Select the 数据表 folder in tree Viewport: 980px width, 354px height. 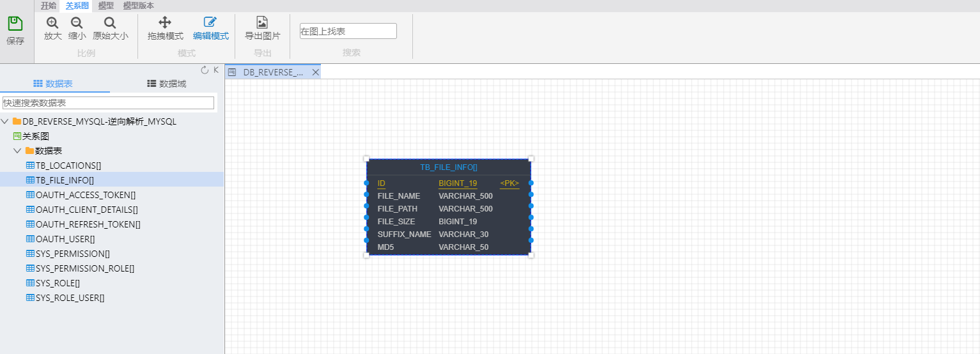point(49,151)
